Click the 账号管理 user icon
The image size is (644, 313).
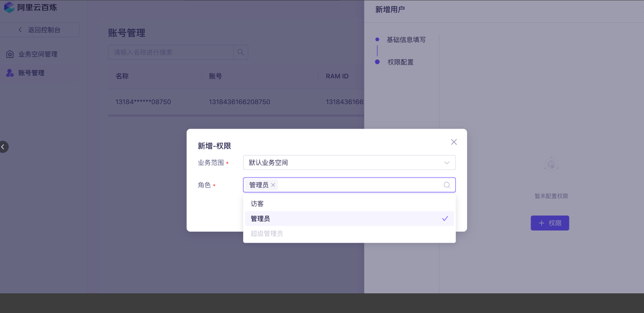(10, 73)
